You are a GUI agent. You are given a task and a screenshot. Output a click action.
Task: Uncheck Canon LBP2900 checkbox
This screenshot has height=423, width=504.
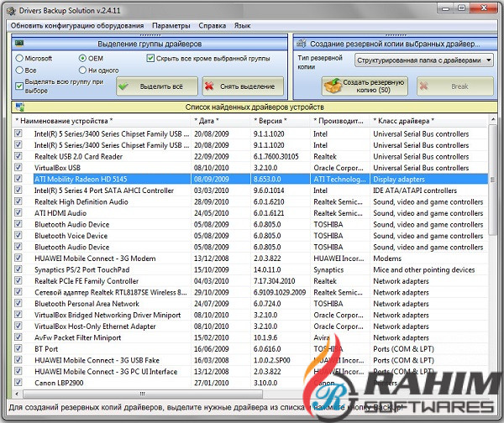18,383
